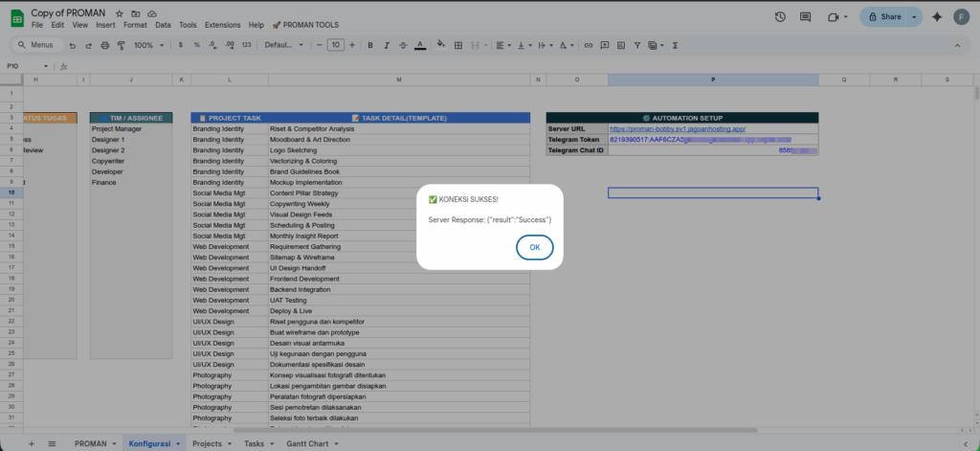
Task: Open the Server URL hyperlink
Action: tap(677, 128)
